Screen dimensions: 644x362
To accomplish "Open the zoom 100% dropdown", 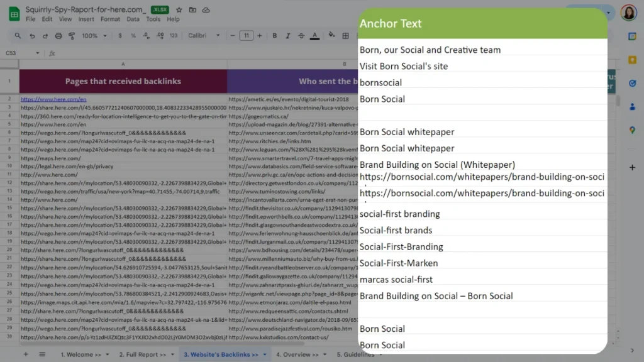I will (x=94, y=36).
